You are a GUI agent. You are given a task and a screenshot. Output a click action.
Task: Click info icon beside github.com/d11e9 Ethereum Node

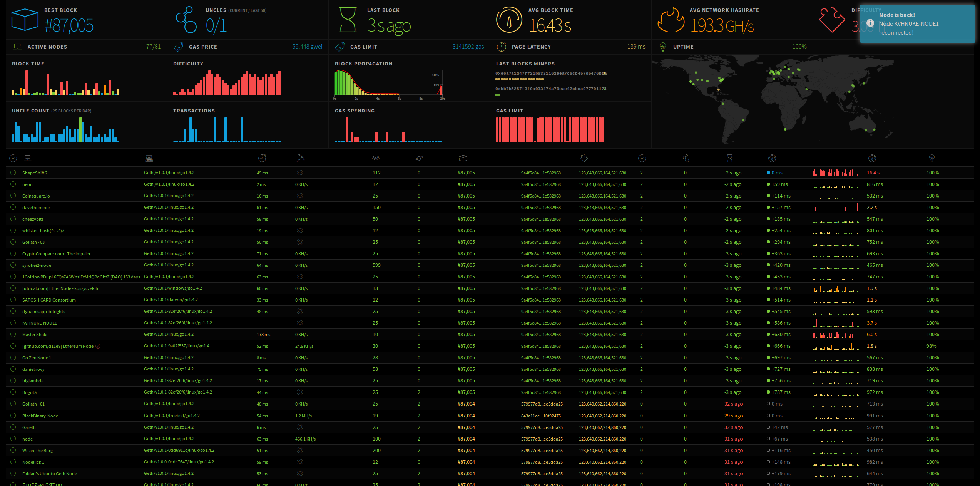point(98,346)
